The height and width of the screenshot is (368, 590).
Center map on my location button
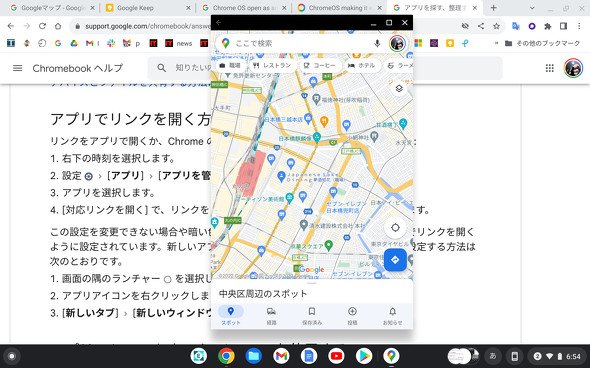pyautogui.click(x=395, y=228)
